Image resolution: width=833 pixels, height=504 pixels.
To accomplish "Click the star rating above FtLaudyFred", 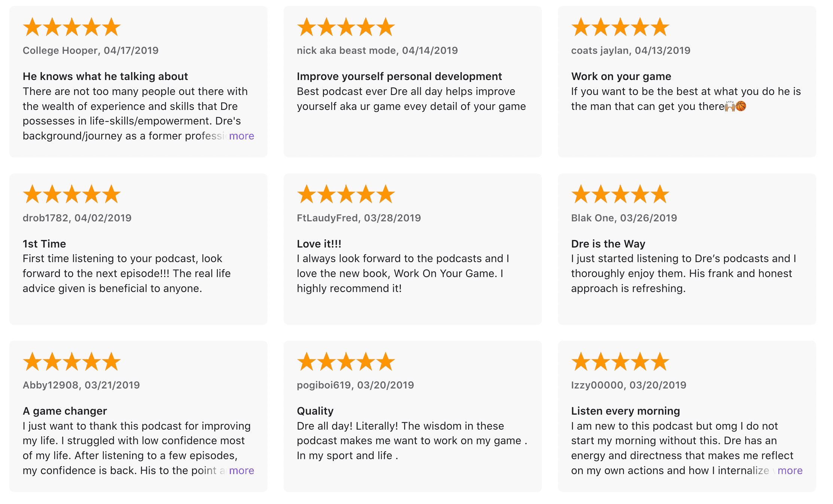I will (x=346, y=194).
